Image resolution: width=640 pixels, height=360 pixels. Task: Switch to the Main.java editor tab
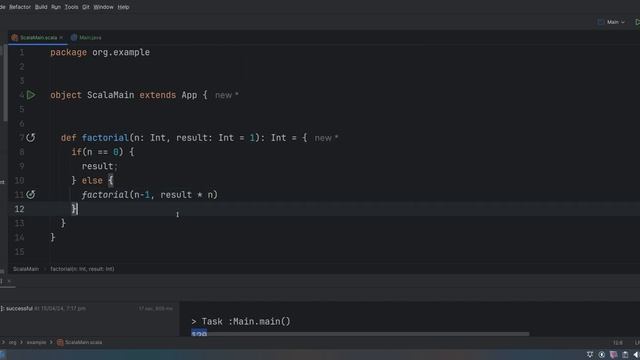[x=86, y=38]
